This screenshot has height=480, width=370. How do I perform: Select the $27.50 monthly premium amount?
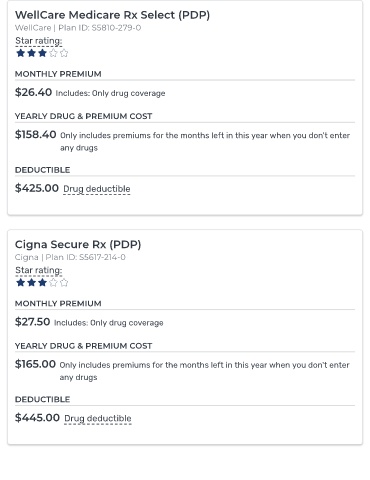click(x=32, y=322)
